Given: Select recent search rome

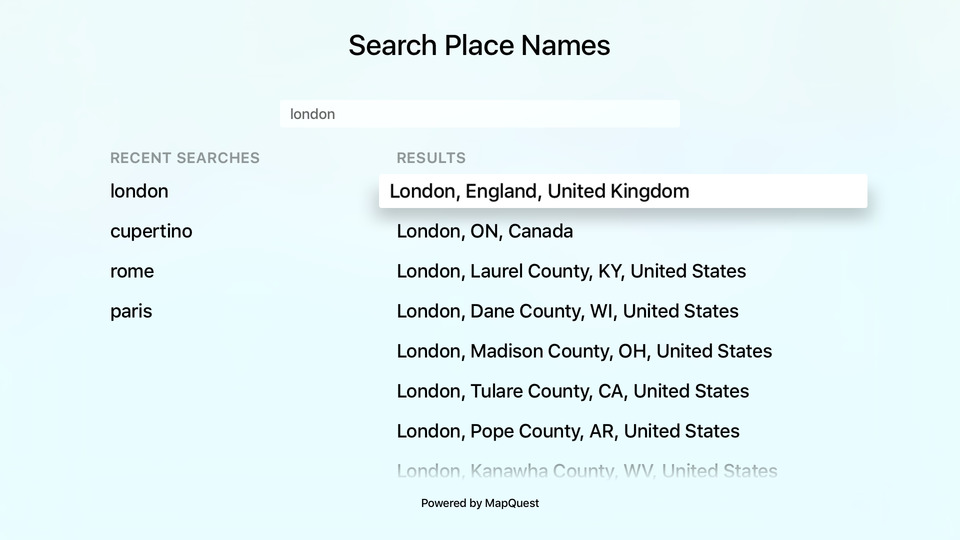Looking at the screenshot, I should pyautogui.click(x=132, y=271).
